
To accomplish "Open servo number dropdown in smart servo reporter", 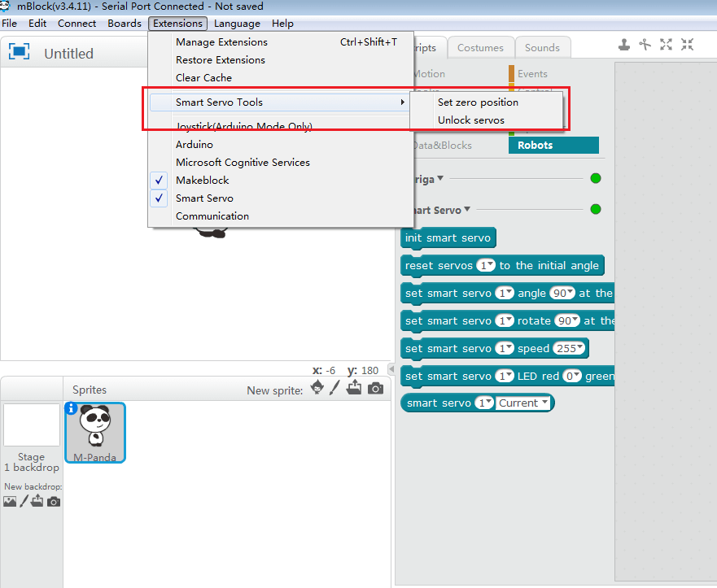I will (x=484, y=403).
